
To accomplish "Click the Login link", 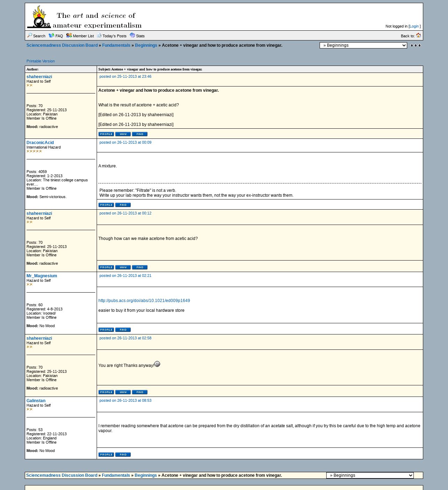I will click(414, 26).
